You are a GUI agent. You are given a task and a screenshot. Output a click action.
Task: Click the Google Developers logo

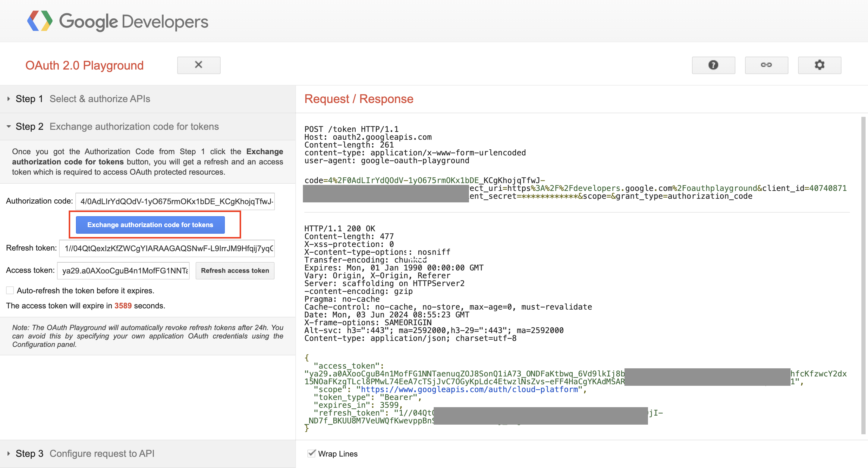tap(118, 21)
